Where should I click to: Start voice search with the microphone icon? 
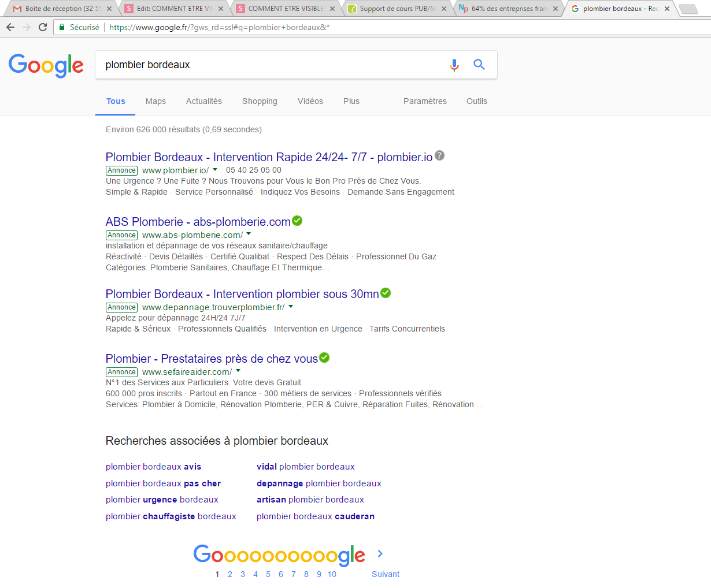(x=454, y=65)
